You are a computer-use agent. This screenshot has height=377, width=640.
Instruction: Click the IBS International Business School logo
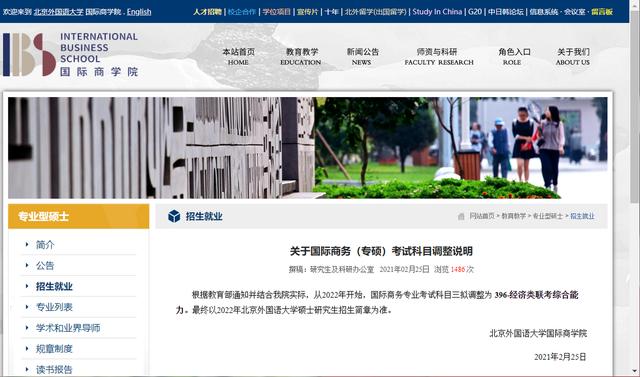(70, 54)
